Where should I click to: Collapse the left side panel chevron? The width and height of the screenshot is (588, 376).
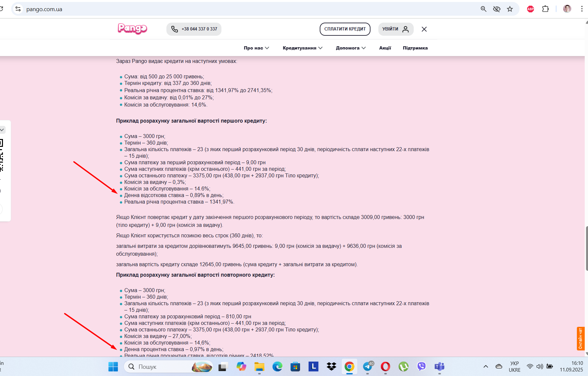(2, 130)
